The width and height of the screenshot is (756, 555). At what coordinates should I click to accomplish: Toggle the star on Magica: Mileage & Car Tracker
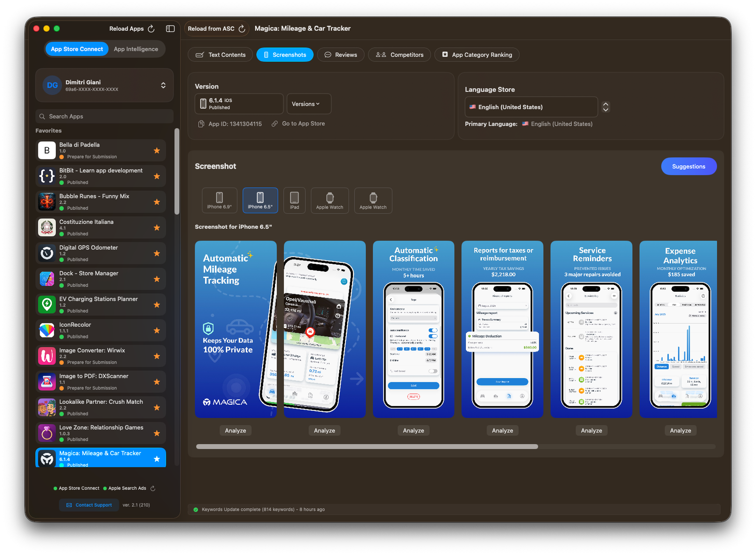tap(156, 458)
